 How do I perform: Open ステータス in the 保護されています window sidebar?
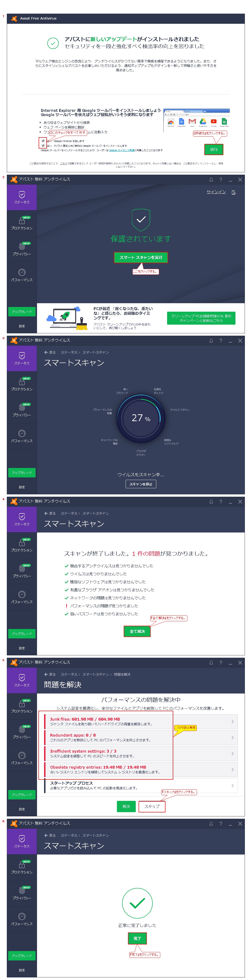click(x=22, y=197)
